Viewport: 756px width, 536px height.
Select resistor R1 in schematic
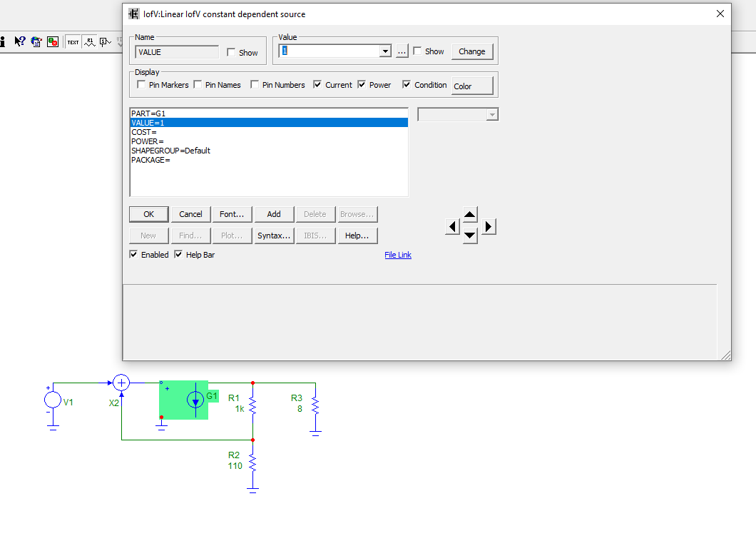[252, 405]
